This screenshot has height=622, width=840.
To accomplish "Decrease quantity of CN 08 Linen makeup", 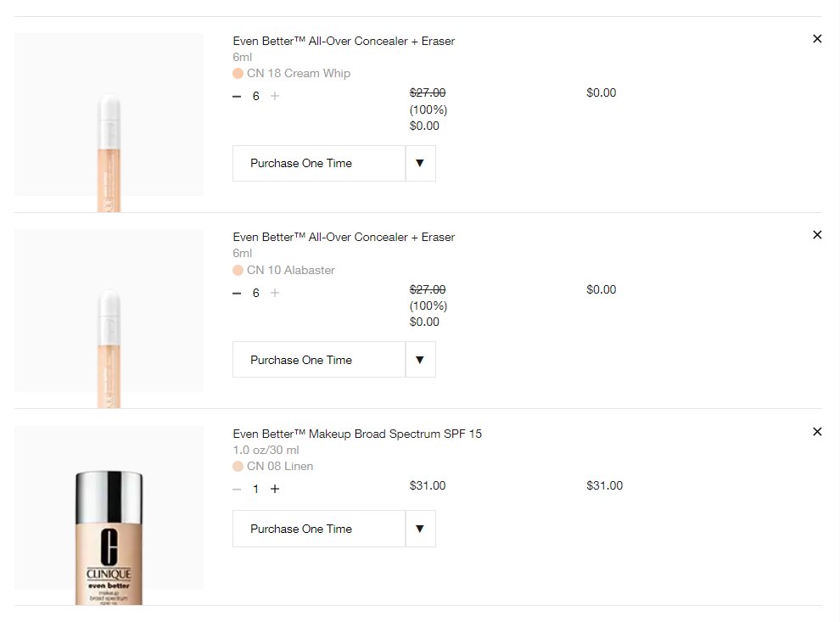I will 237,489.
